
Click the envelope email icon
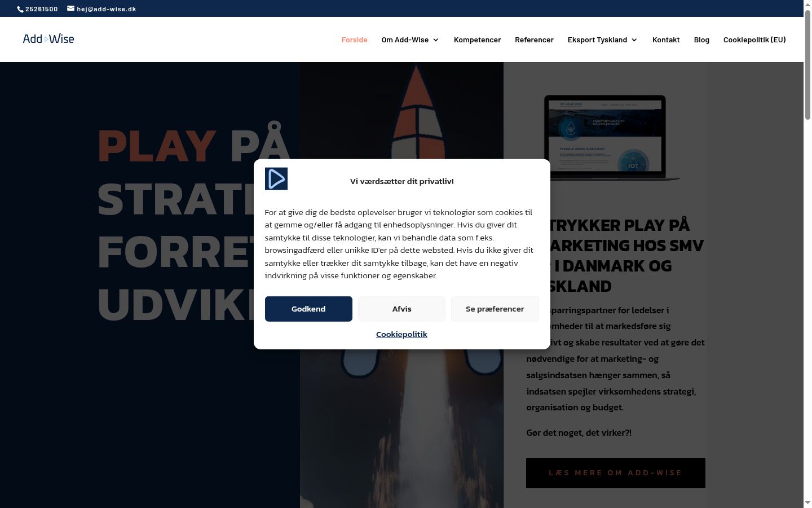[70, 8]
